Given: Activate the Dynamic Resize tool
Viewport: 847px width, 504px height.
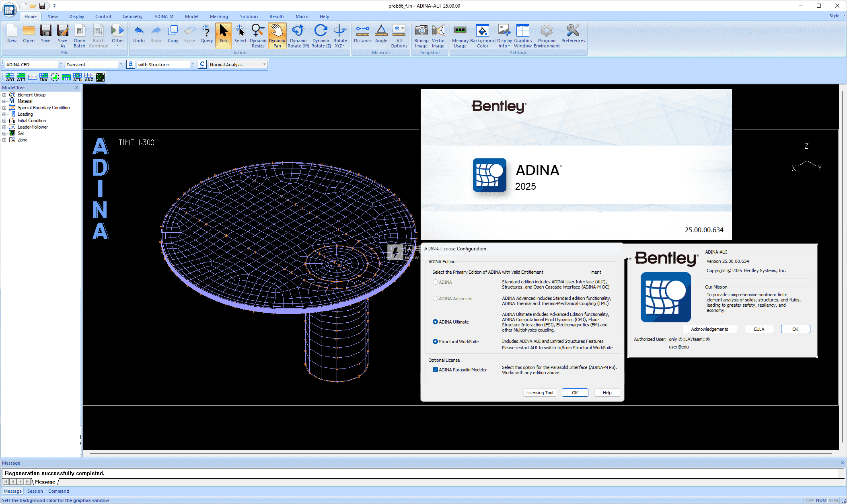Looking at the screenshot, I should tap(258, 36).
